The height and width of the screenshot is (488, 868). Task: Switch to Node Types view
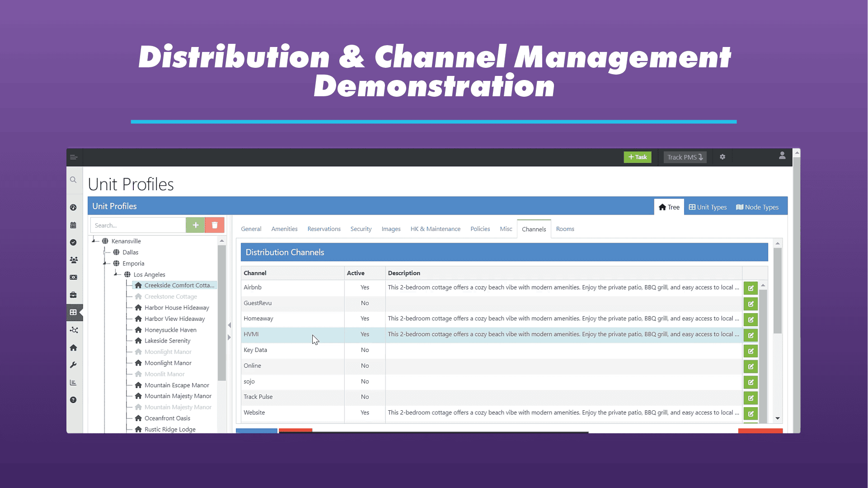(x=757, y=207)
